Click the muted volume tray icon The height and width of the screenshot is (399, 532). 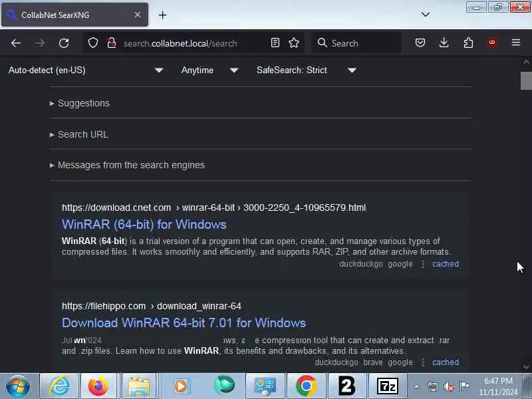(x=448, y=386)
